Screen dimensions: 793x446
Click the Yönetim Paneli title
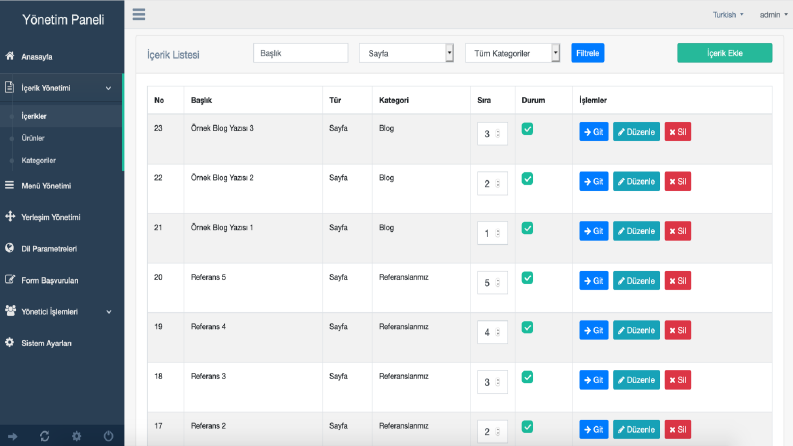(x=63, y=20)
